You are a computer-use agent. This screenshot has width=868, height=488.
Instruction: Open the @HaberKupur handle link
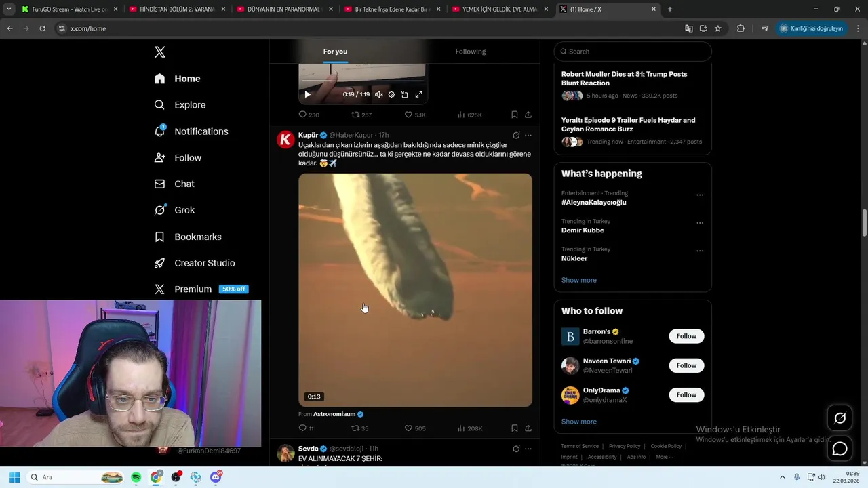tap(351, 136)
